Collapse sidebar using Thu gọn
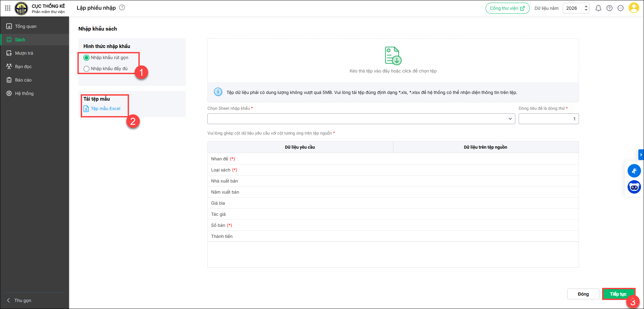This screenshot has width=644, height=309. coord(22,300)
